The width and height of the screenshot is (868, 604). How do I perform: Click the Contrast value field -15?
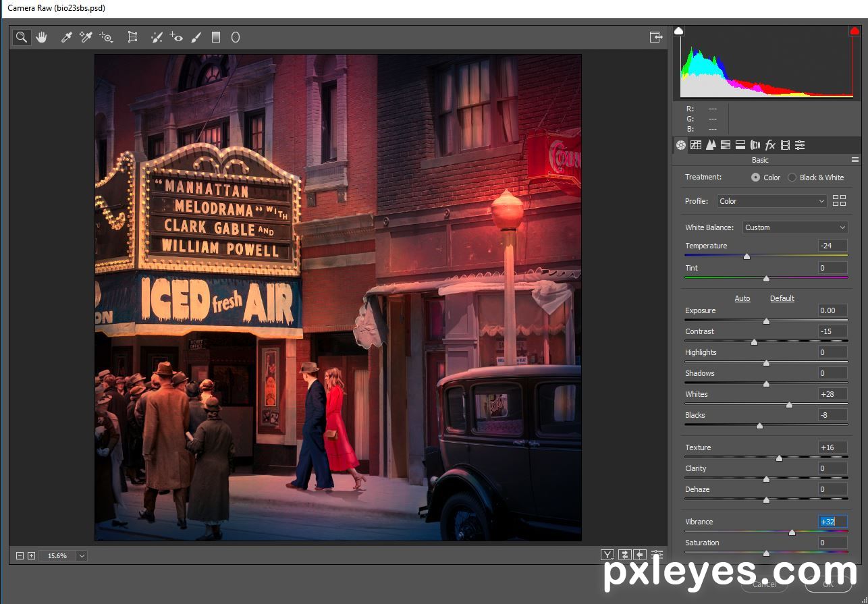point(832,331)
